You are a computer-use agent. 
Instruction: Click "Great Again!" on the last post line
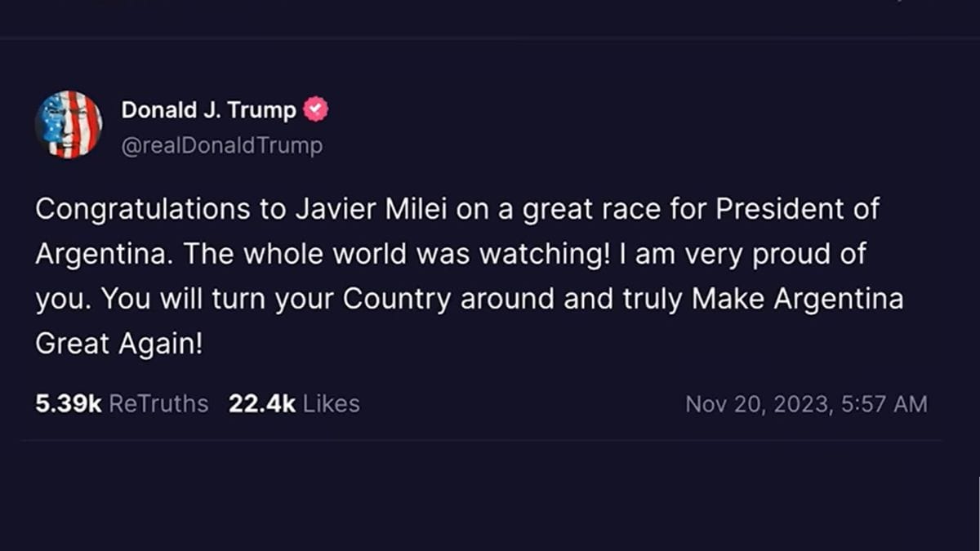118,344
